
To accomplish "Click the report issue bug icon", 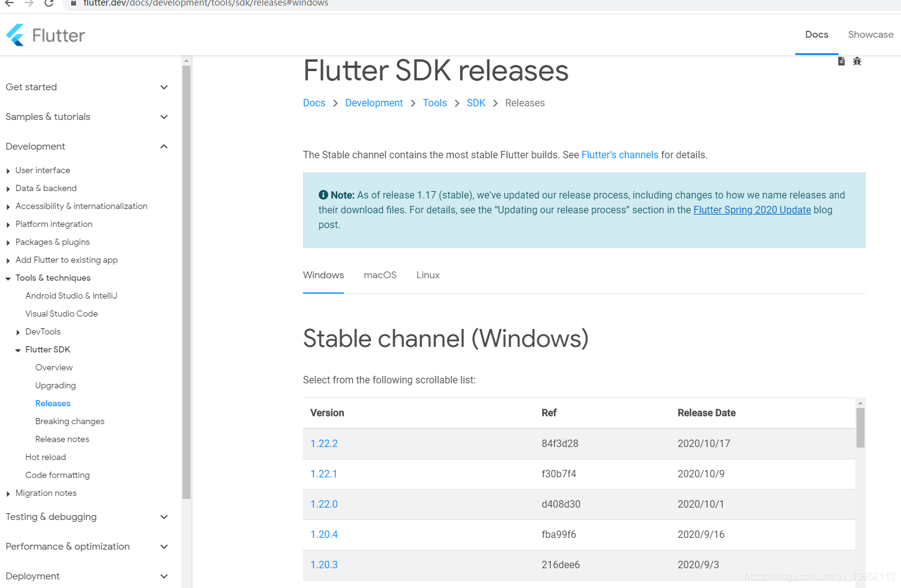I will coord(857,61).
